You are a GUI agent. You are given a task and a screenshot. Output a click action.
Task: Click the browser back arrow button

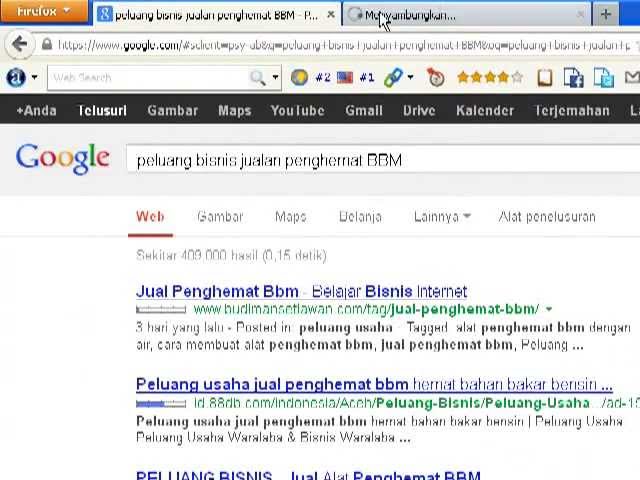coord(19,44)
